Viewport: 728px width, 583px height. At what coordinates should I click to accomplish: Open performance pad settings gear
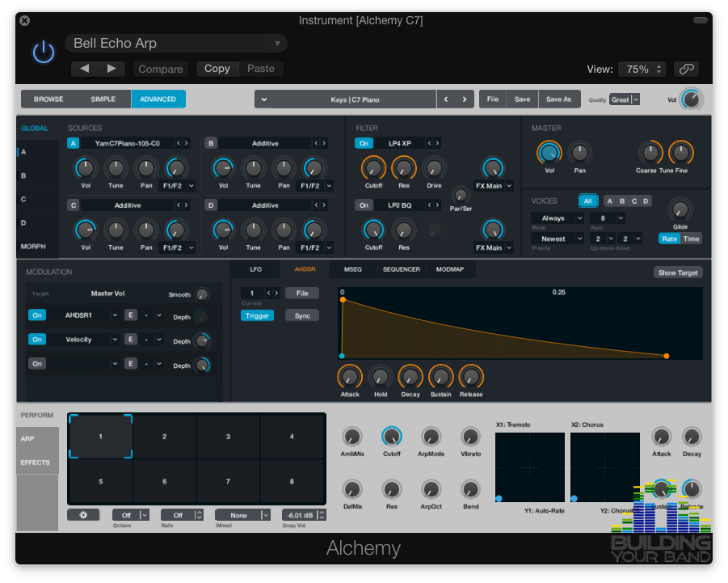pos(83,515)
